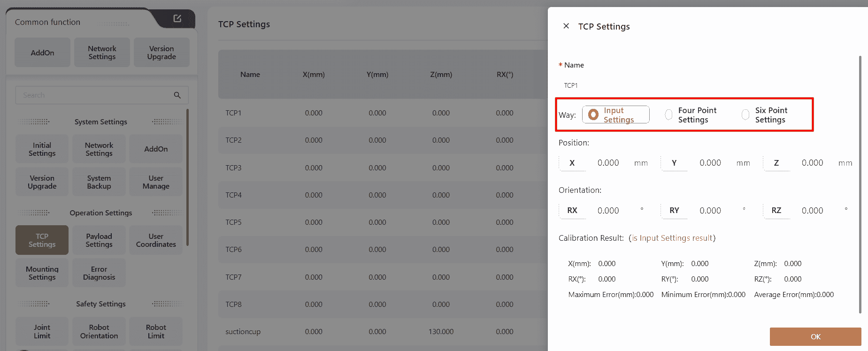Viewport: 868px width, 351px height.
Task: Click the Joint Limit safety setting
Action: pos(42,331)
